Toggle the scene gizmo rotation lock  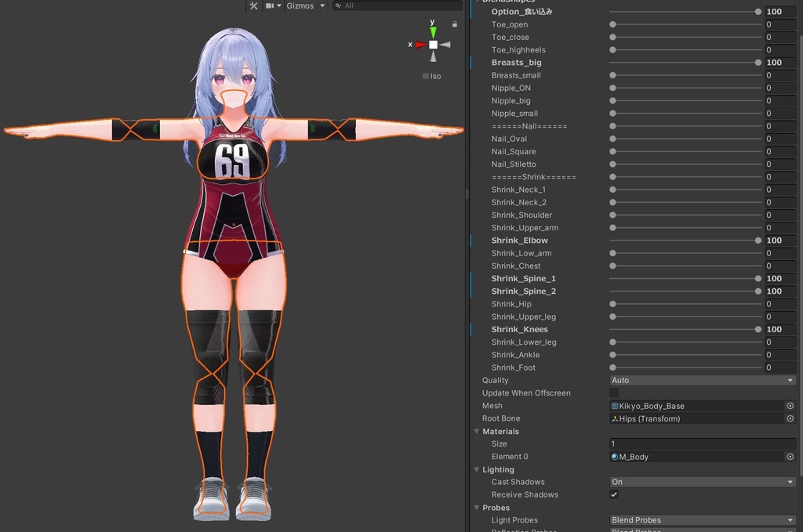454,24
